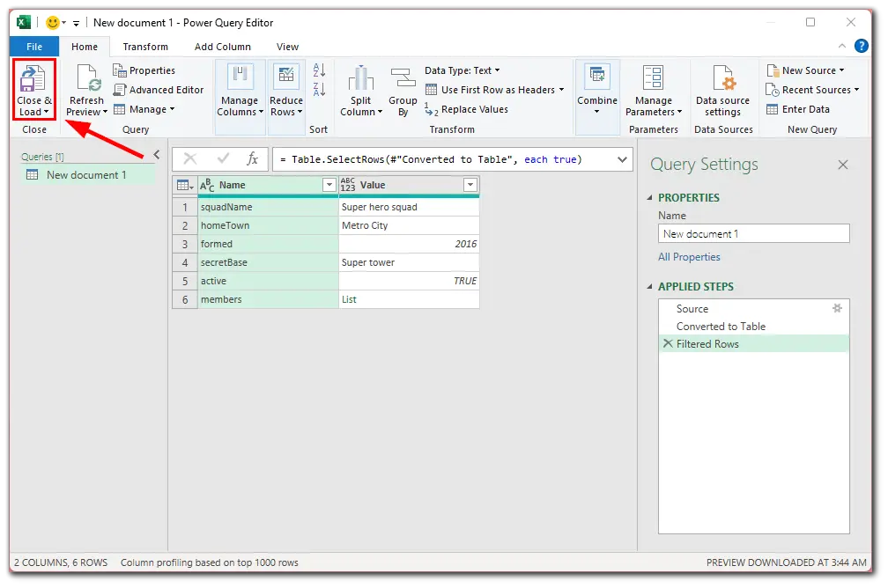
Task: Click the Replace Values tool
Action: coord(467,109)
